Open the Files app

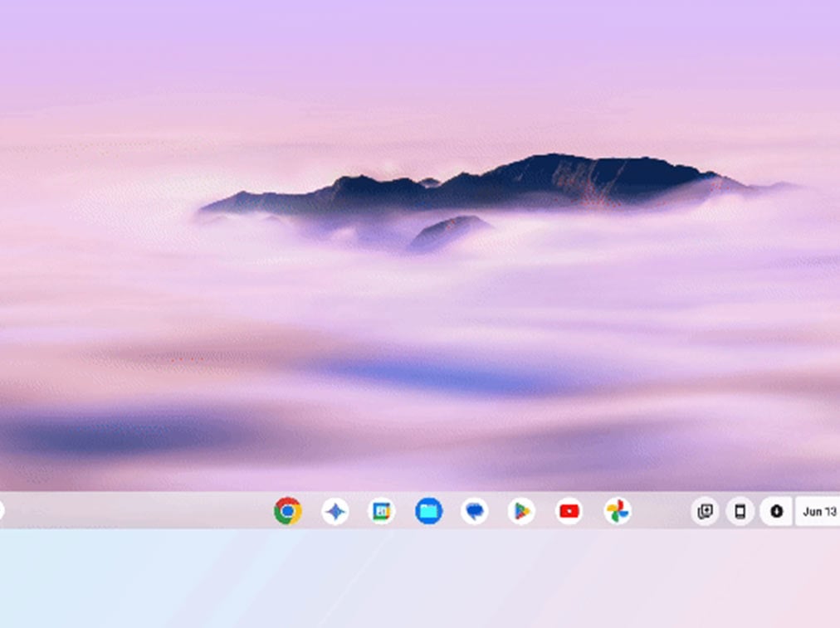428,511
